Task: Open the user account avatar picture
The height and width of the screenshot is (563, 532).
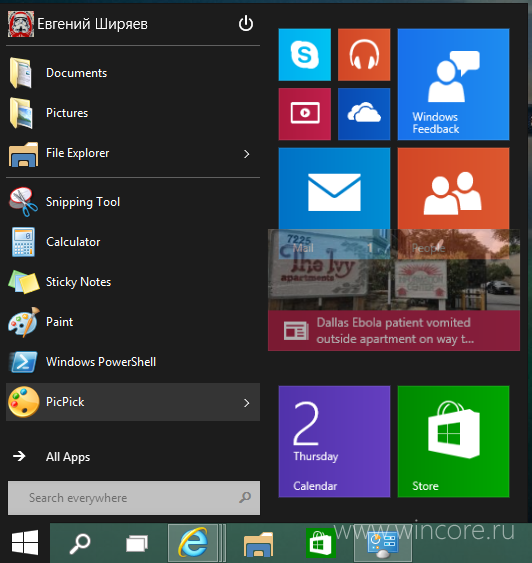Action: pyautogui.click(x=21, y=24)
